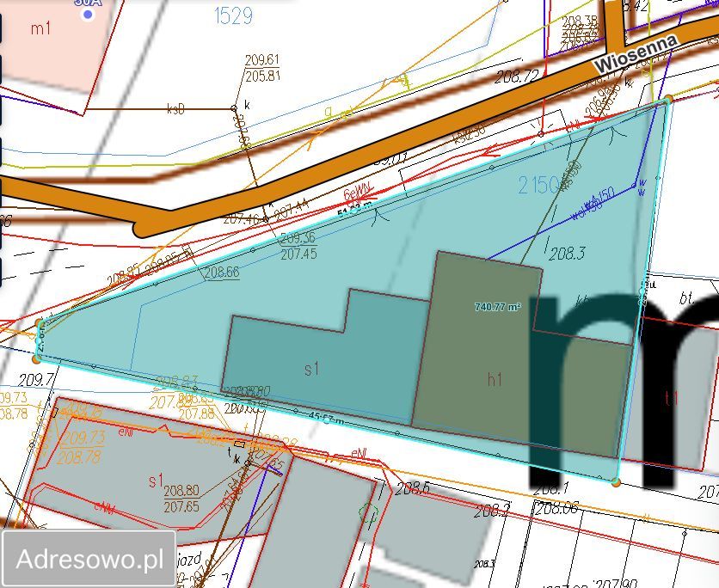
Task: Click the edge length label on parcel's northern boundary
Action: click(x=355, y=211)
